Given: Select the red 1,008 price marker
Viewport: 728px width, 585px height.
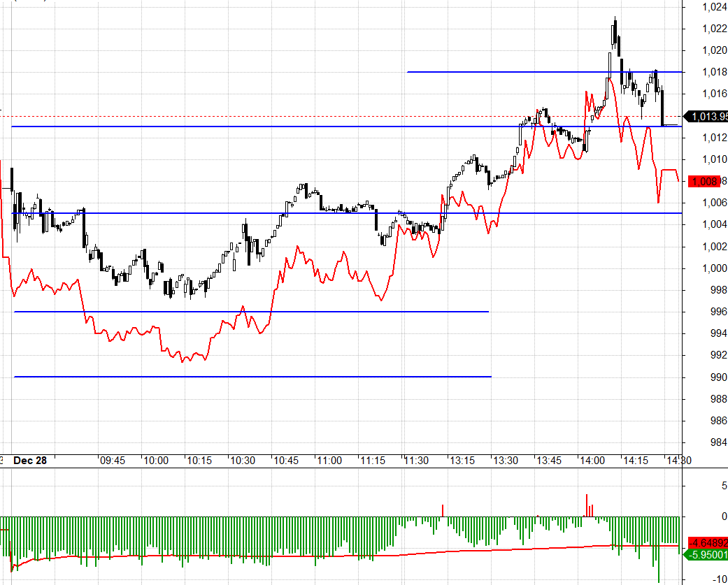Looking at the screenshot, I should (x=704, y=182).
